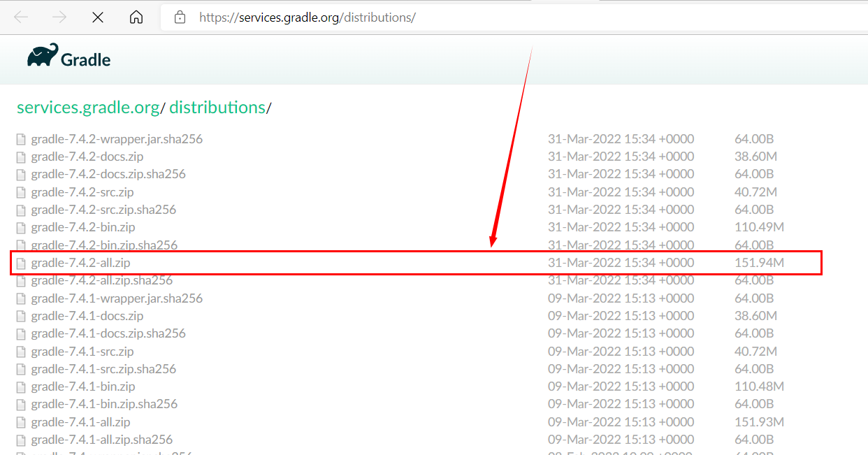
Task: Select the 151.94M size of gradle-7.4.2-all.zip
Action: (x=759, y=262)
